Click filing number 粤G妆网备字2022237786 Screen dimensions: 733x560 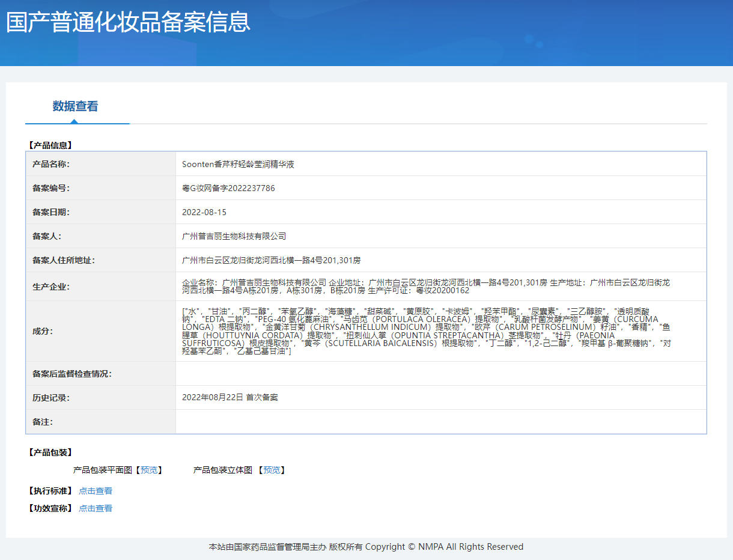228,188
